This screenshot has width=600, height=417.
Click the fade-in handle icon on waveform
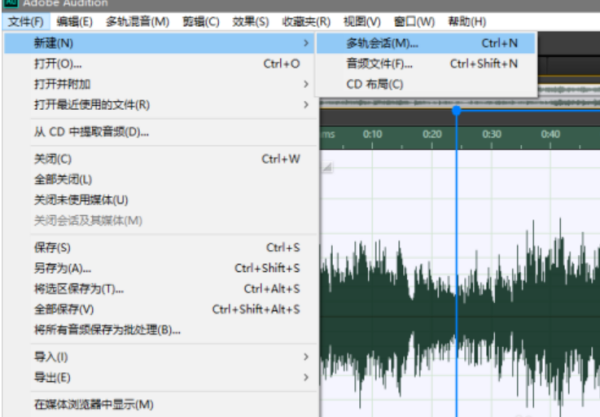pyautogui.click(x=328, y=167)
